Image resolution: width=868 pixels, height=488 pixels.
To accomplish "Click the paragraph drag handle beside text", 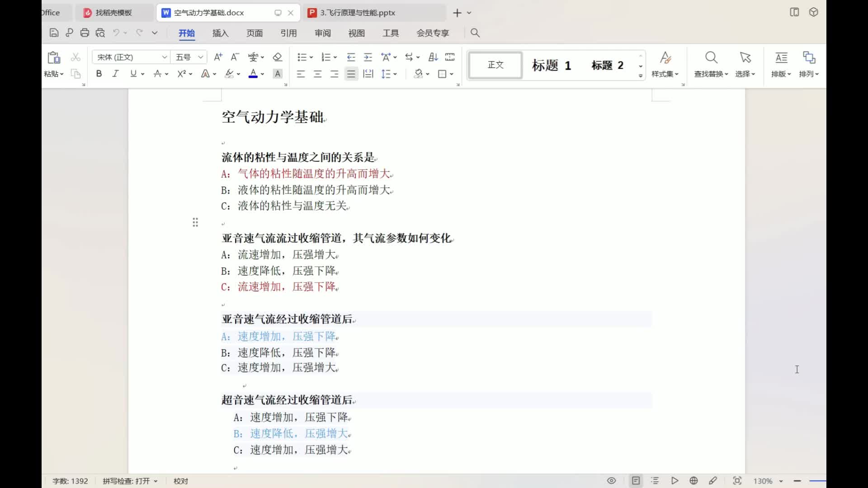I will (195, 222).
